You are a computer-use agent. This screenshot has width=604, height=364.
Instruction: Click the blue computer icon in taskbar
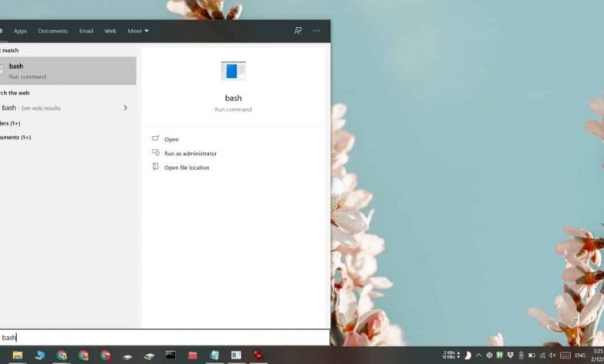click(x=39, y=355)
